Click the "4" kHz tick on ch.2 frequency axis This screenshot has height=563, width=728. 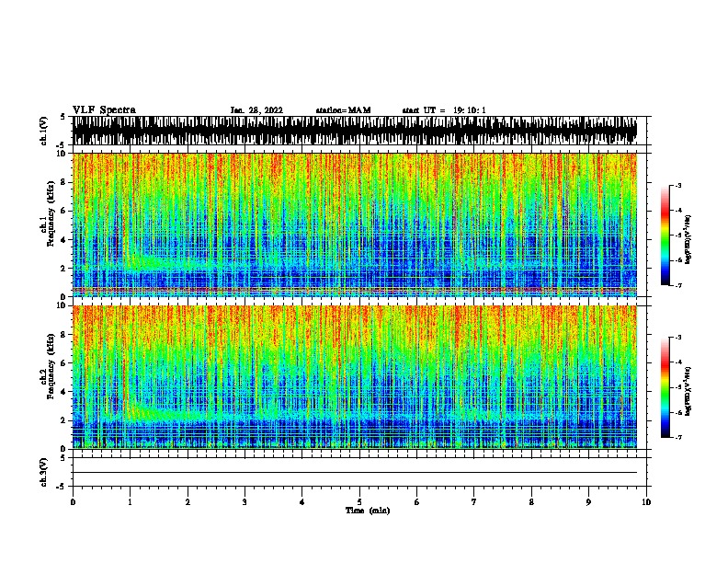[x=63, y=392]
